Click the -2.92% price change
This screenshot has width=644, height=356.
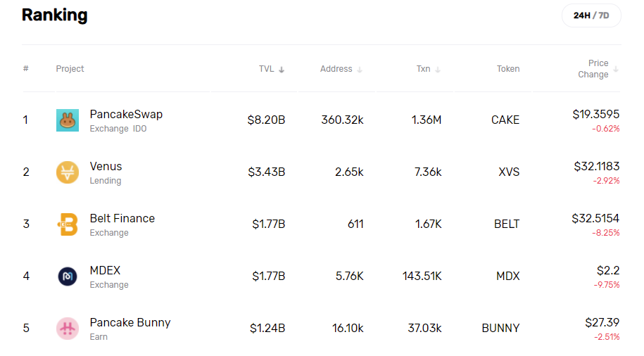[606, 181]
